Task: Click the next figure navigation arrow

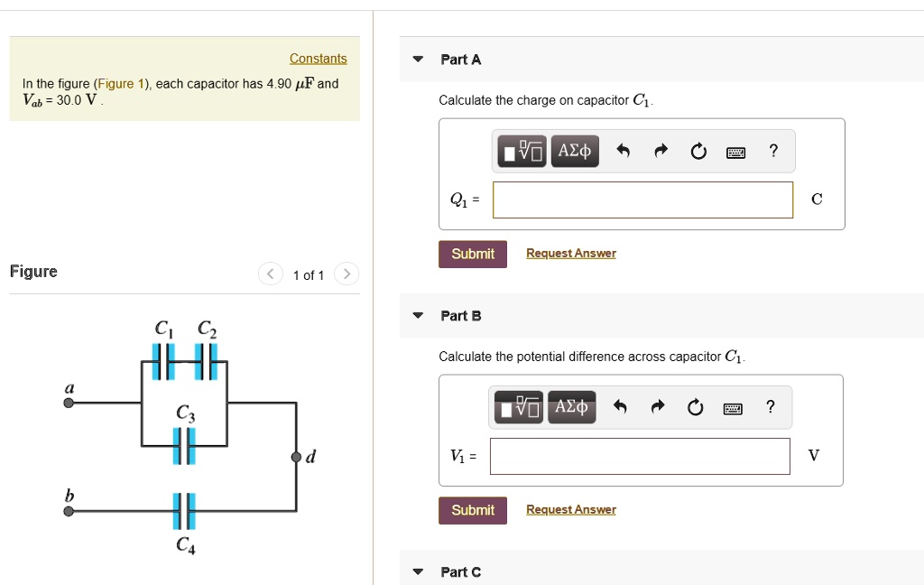Action: [x=346, y=274]
